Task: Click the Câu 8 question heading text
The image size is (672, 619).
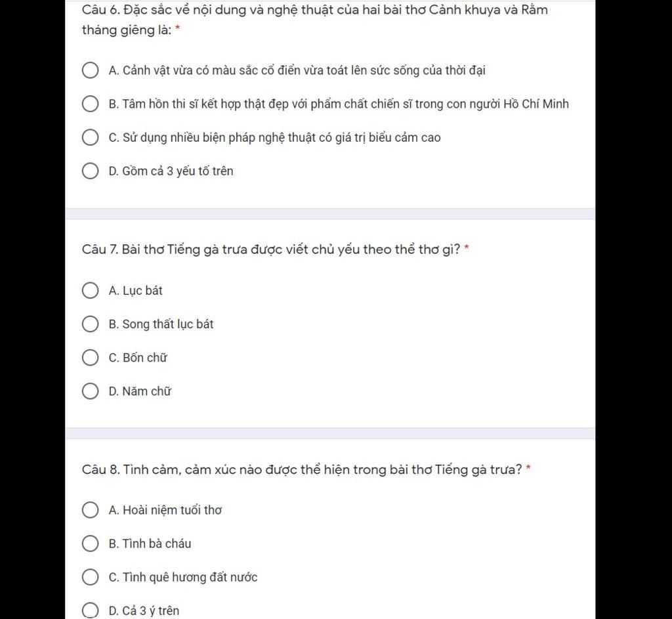Action: pyautogui.click(x=302, y=470)
